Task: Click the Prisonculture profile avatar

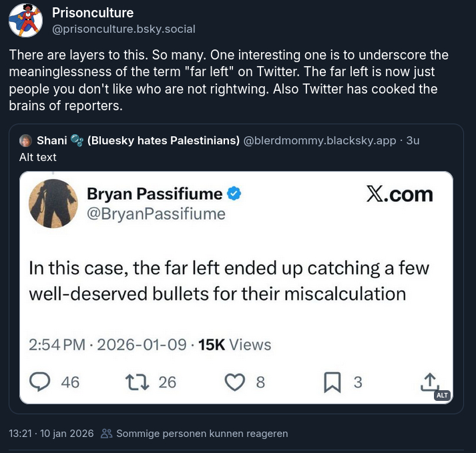Action: 26,21
